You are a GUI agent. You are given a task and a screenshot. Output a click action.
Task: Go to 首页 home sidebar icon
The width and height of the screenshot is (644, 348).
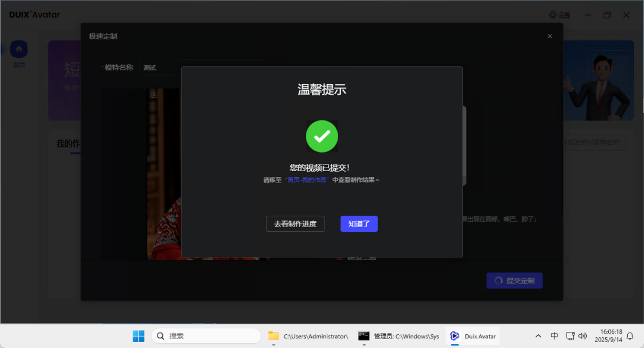[19, 54]
